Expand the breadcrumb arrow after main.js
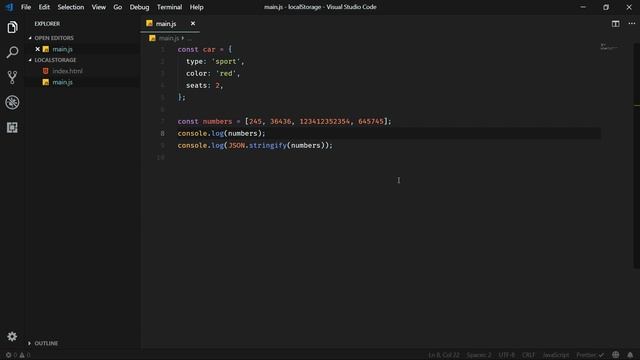 (x=183, y=38)
